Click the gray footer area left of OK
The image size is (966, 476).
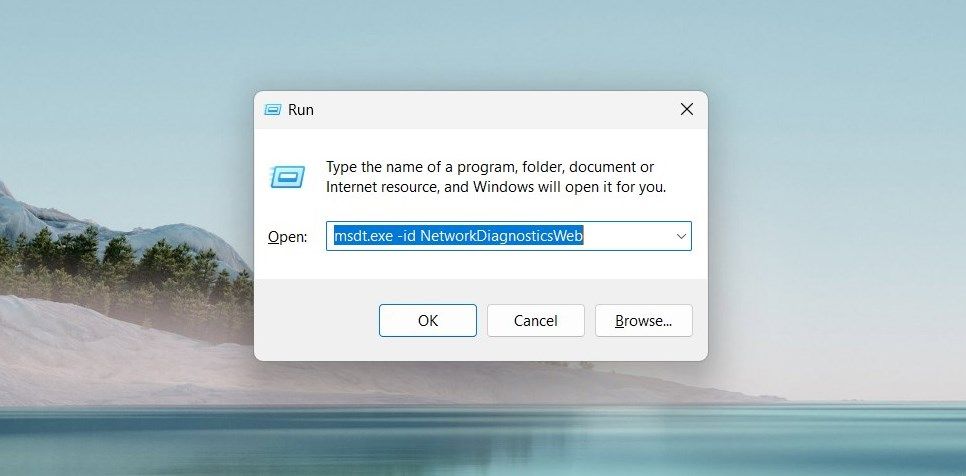[315, 320]
